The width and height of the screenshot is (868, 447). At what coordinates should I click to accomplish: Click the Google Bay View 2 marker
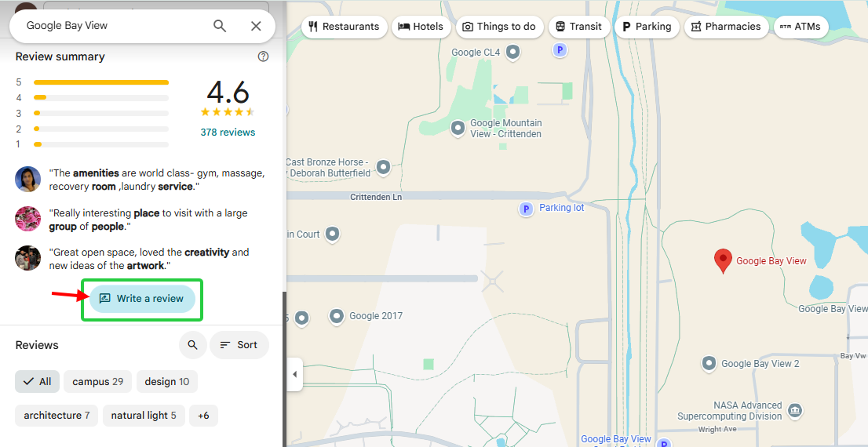click(709, 363)
